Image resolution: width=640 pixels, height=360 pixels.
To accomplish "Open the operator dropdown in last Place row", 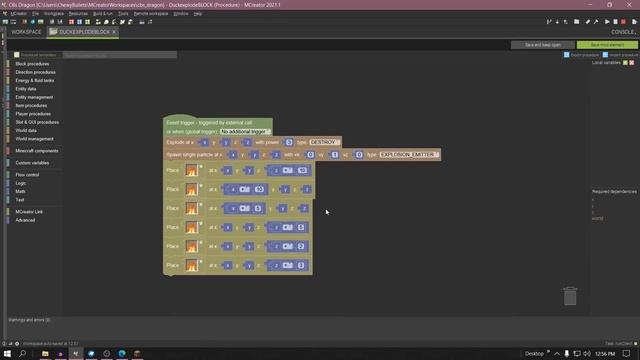I will (x=288, y=265).
